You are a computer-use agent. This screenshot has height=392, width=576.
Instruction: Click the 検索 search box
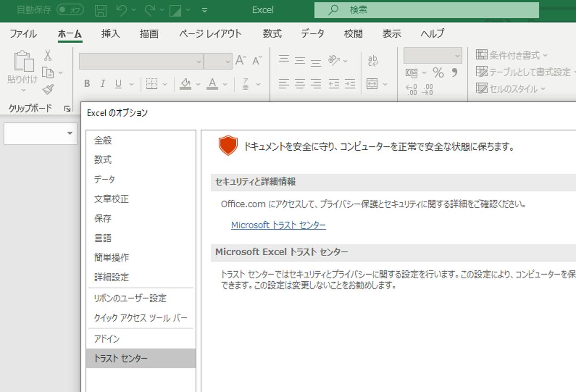coord(426,10)
